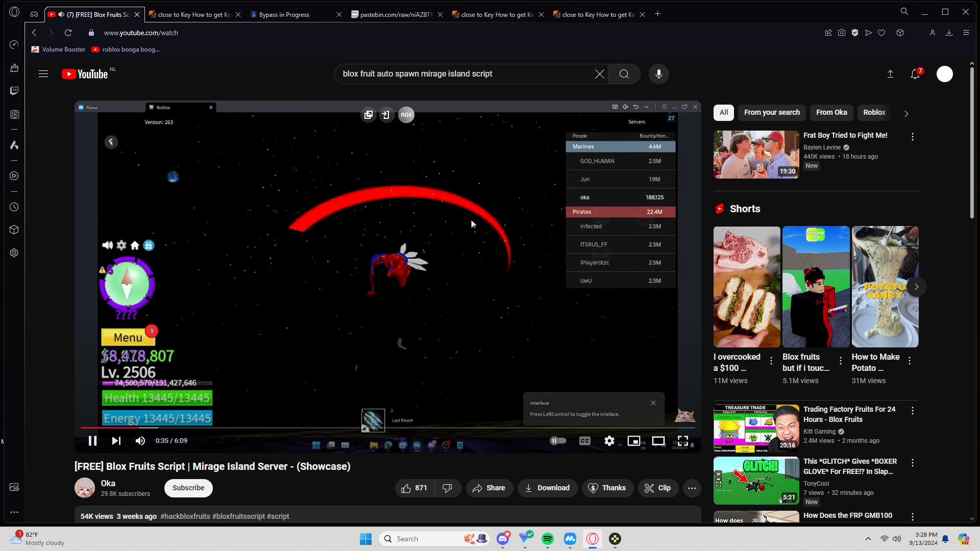Open Trading Factory Fruits video title
The width and height of the screenshot is (980, 551).
(x=849, y=414)
